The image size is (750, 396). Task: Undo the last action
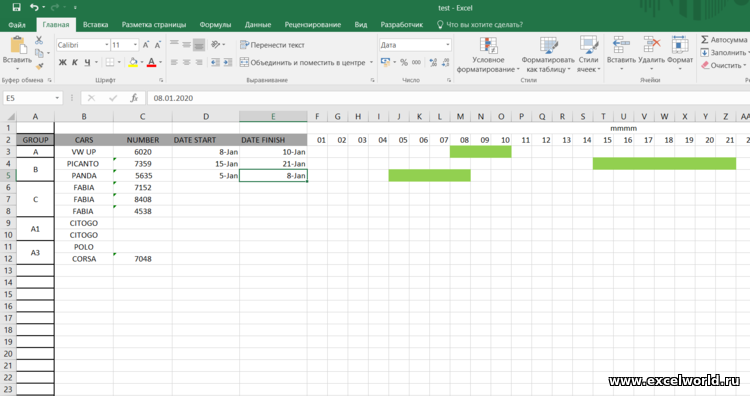[34, 7]
